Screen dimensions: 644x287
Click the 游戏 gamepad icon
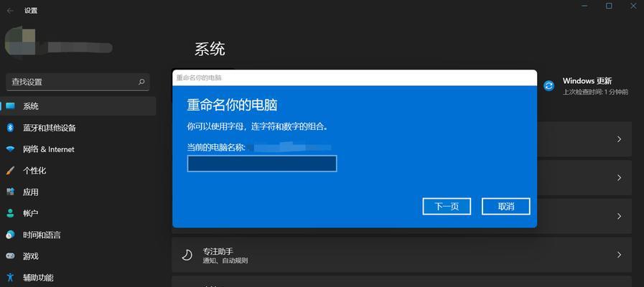tap(10, 256)
